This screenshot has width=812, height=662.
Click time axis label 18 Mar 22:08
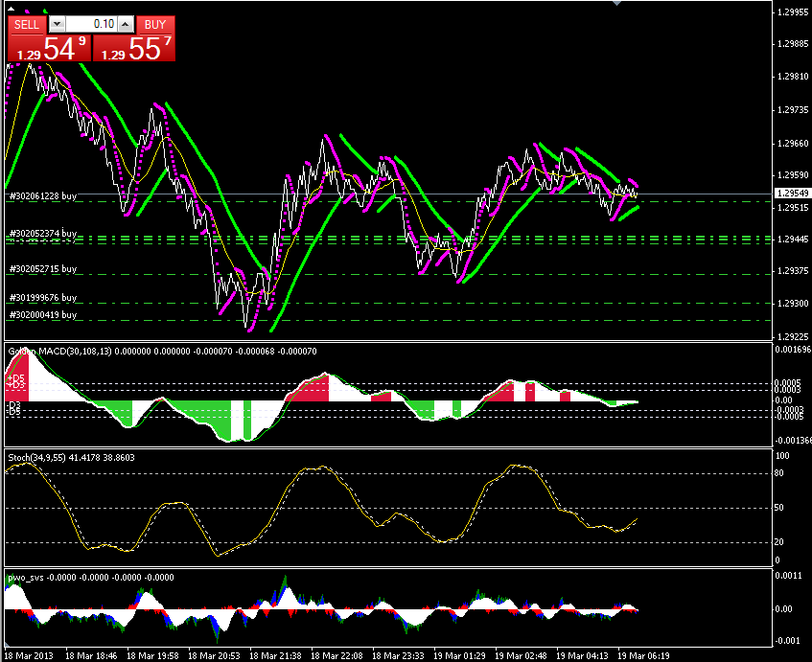336,656
